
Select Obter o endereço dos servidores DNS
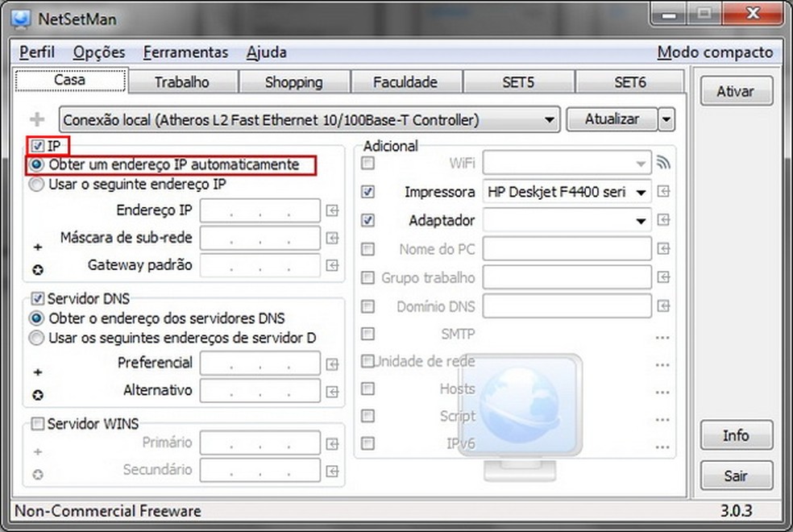coord(36,318)
